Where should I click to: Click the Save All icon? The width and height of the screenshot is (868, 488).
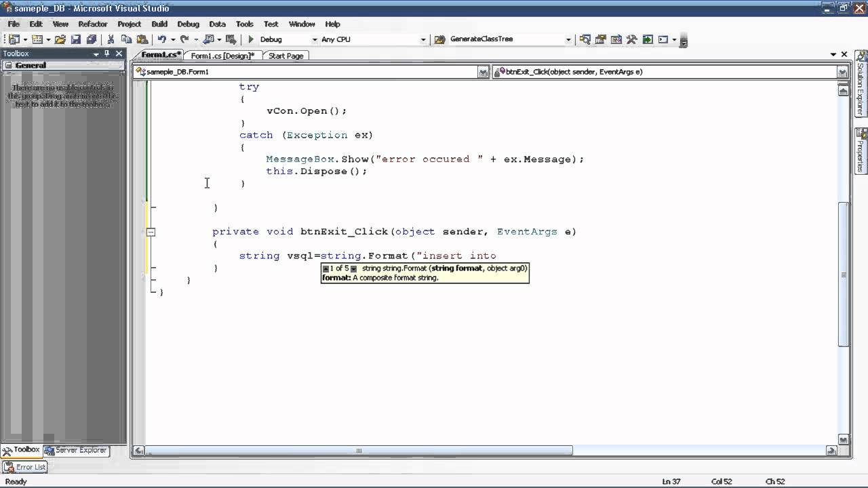tap(92, 39)
